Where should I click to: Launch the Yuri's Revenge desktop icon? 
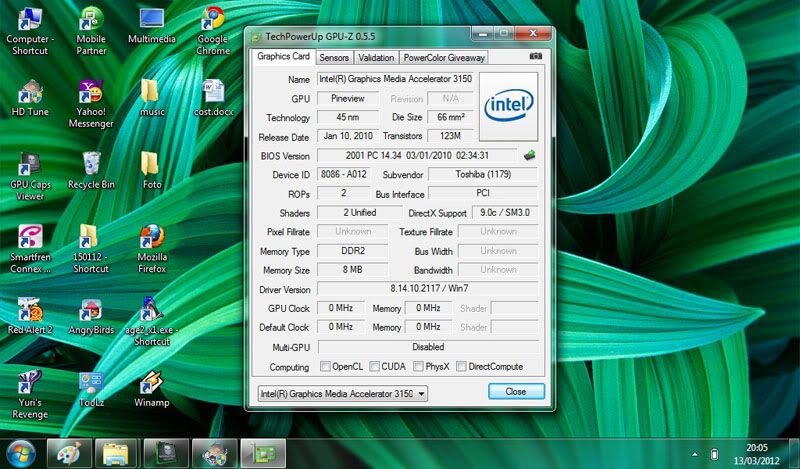(x=30, y=394)
